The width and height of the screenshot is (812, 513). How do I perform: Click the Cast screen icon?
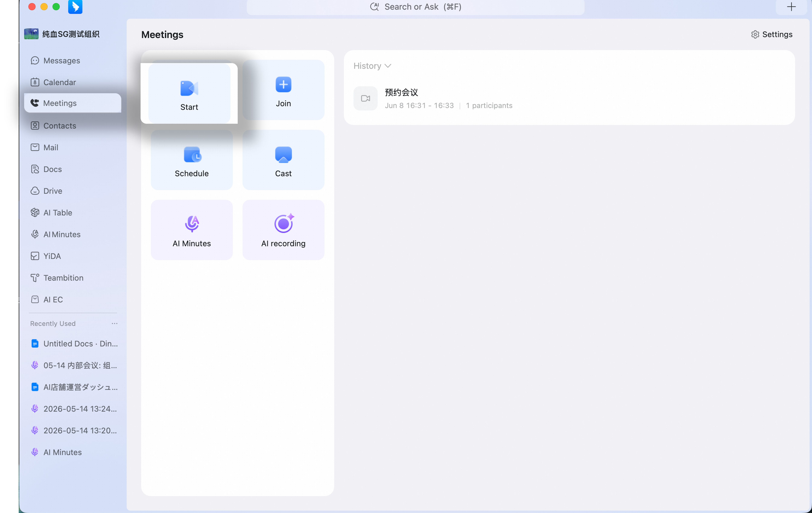[x=283, y=155]
